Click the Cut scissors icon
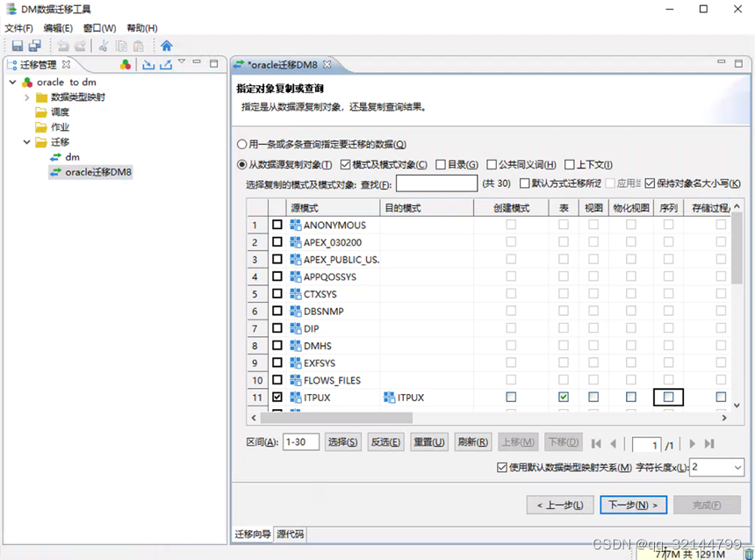755x560 pixels. click(103, 46)
